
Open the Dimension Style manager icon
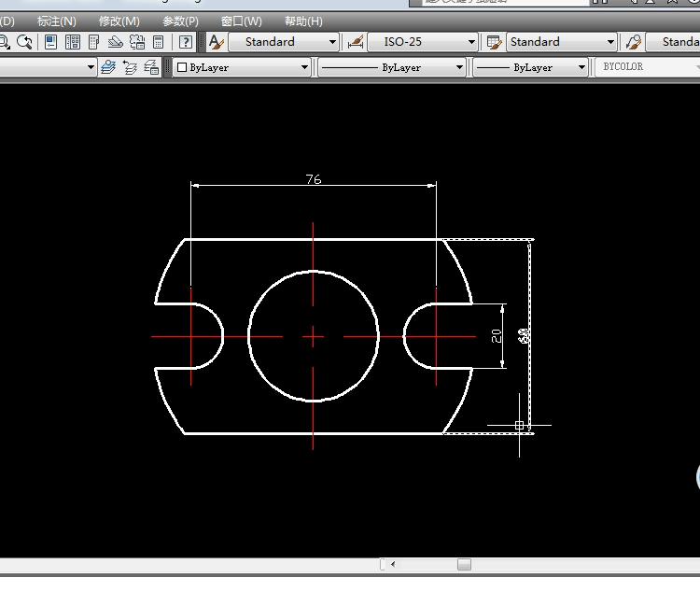356,42
